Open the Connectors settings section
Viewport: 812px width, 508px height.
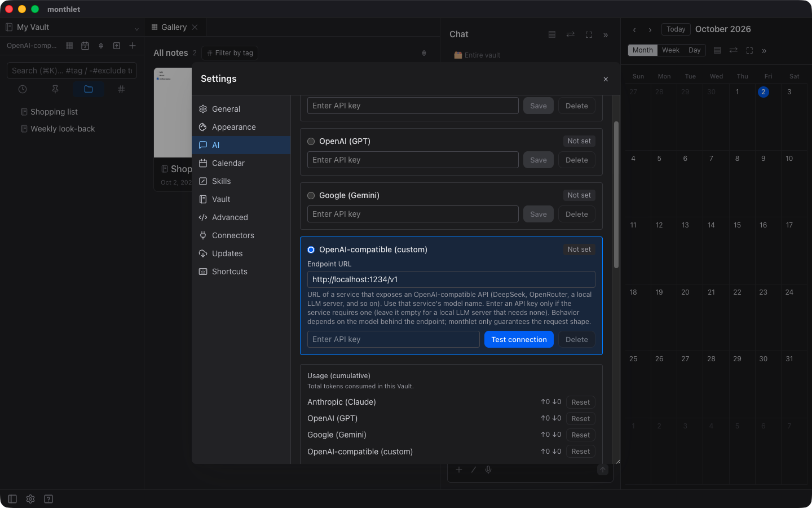[x=241, y=235]
